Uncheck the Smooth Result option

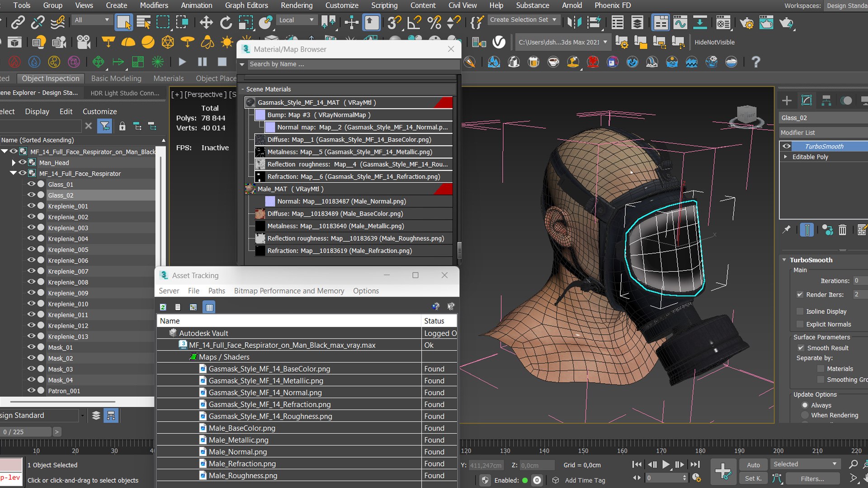[x=801, y=348]
